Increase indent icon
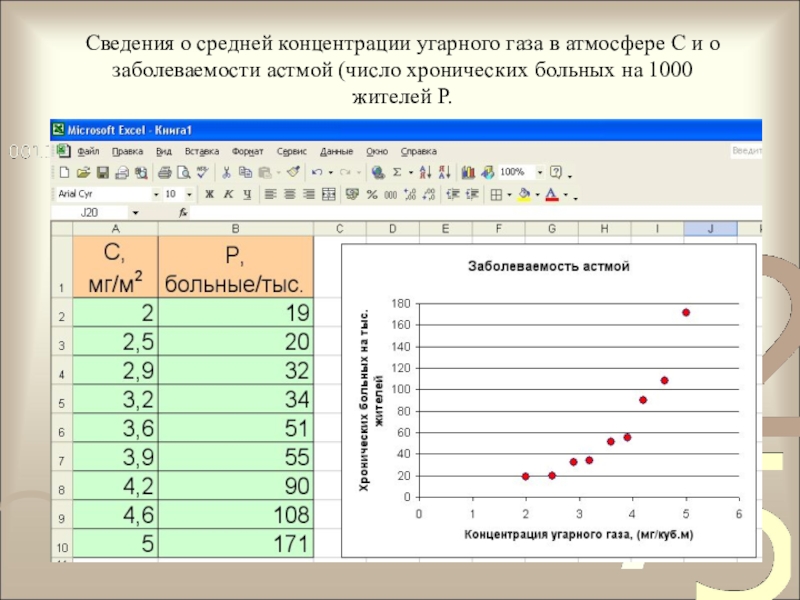 472,194
